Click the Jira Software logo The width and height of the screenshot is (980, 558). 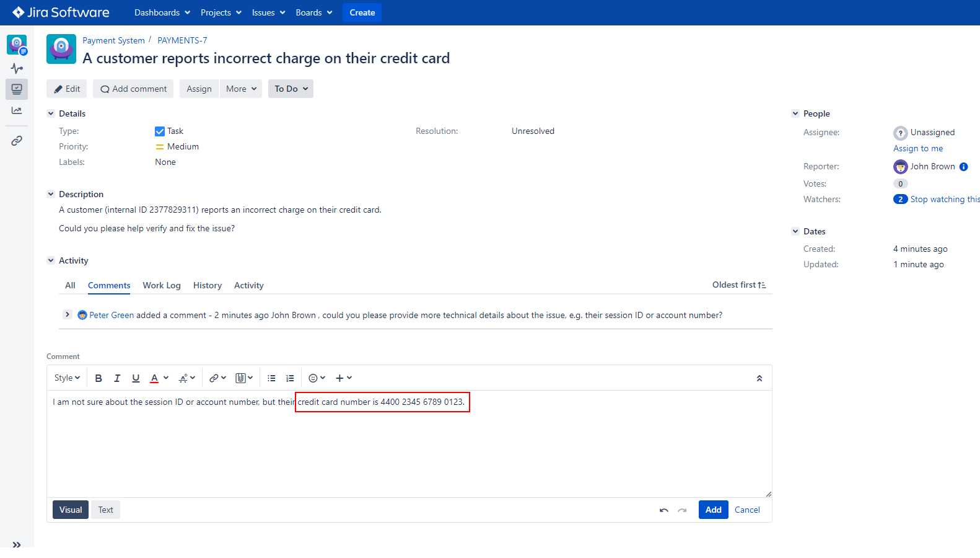(61, 12)
